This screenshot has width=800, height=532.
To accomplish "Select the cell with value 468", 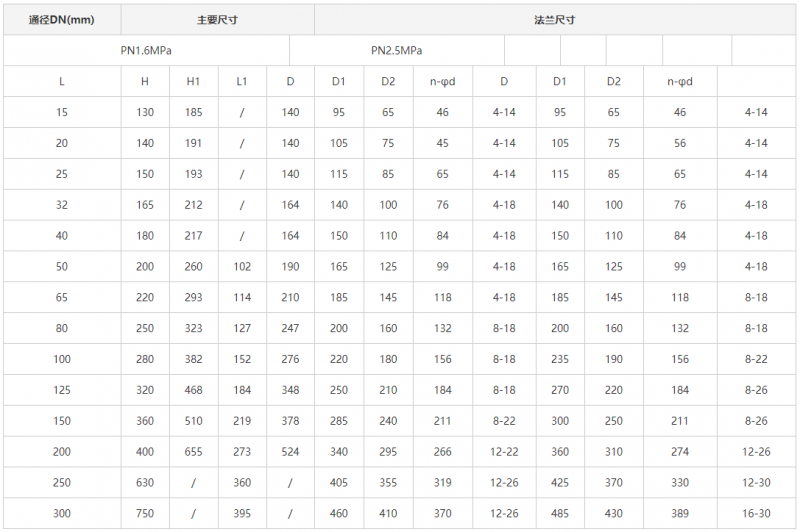I will (x=193, y=390).
